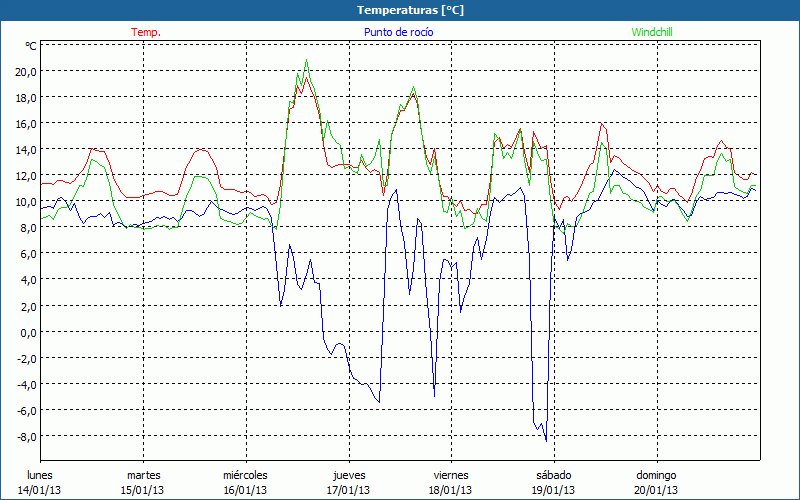Click the red Temp. legend label
800x500 pixels.
coord(146,32)
